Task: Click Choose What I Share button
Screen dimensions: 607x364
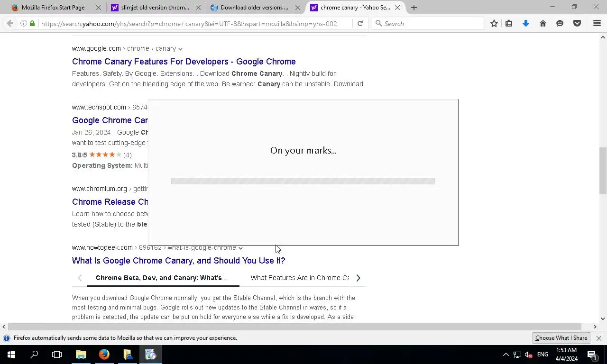Action: pyautogui.click(x=561, y=338)
